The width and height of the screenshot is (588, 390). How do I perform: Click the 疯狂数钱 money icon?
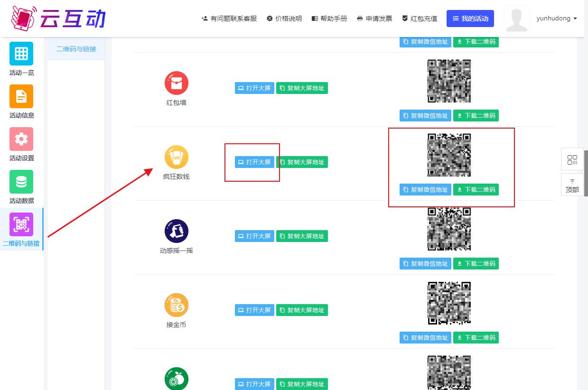[177, 158]
